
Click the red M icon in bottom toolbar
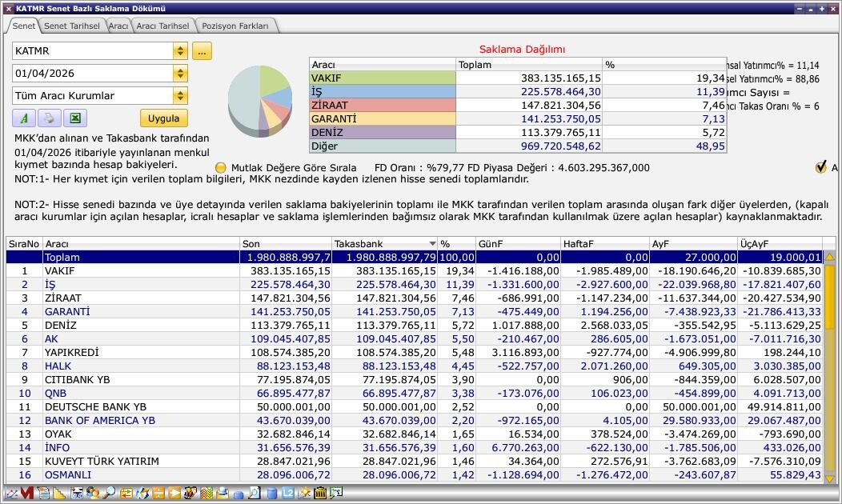click(26, 494)
